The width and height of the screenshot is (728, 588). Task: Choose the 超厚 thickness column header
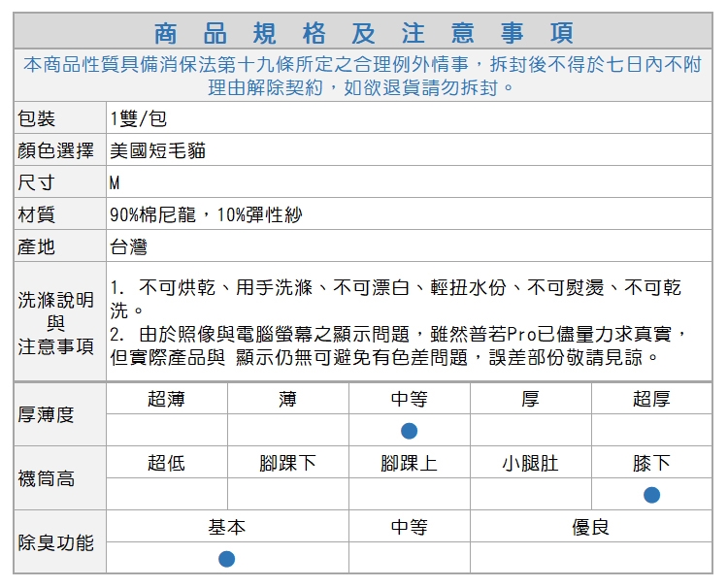click(650, 399)
